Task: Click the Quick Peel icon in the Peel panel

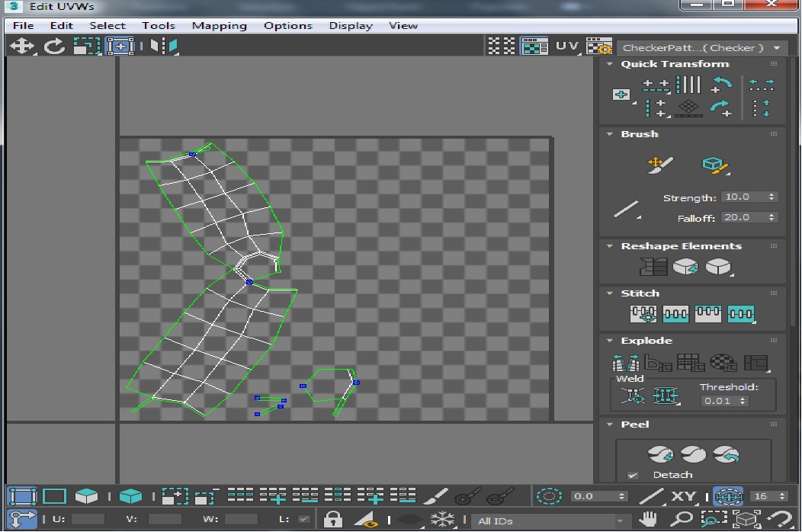Action: [660, 455]
